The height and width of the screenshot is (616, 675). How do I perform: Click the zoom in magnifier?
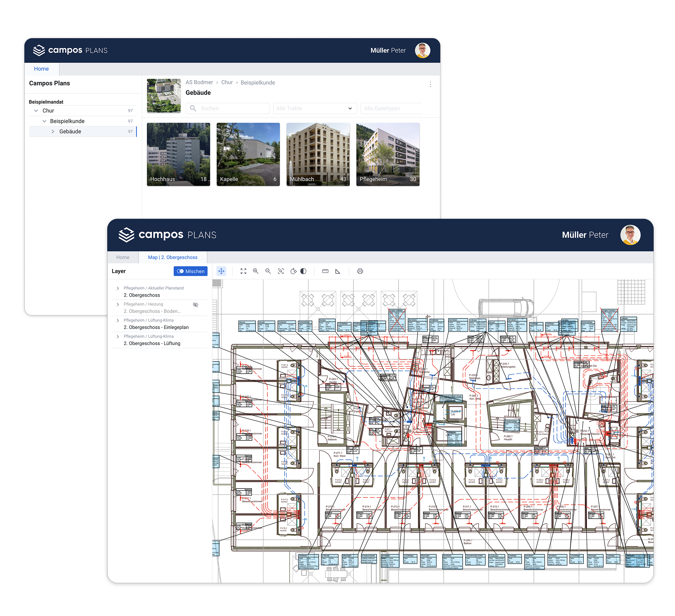tap(256, 271)
